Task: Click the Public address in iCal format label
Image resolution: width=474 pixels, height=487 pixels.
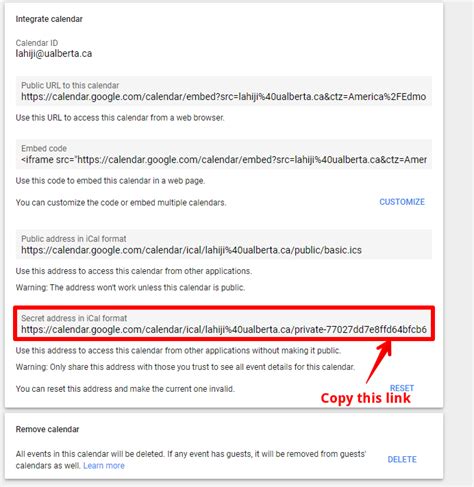Action: pyautogui.click(x=74, y=239)
